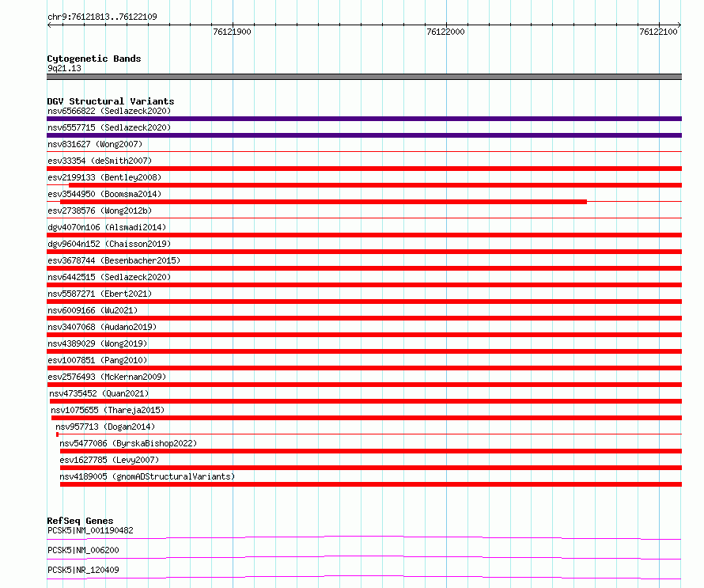
Task: Open variant nsv5477086 (ByrskaBishop2022)
Action: [128, 443]
